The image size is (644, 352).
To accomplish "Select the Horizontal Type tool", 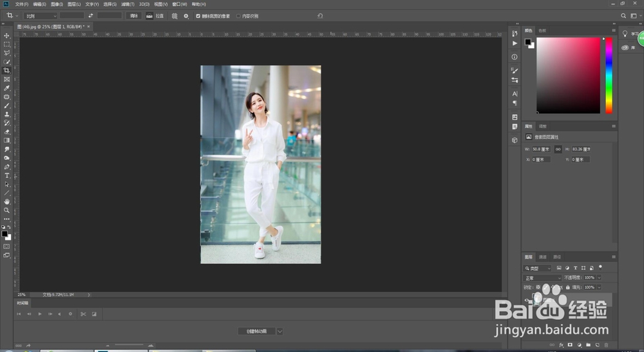I will [7, 175].
